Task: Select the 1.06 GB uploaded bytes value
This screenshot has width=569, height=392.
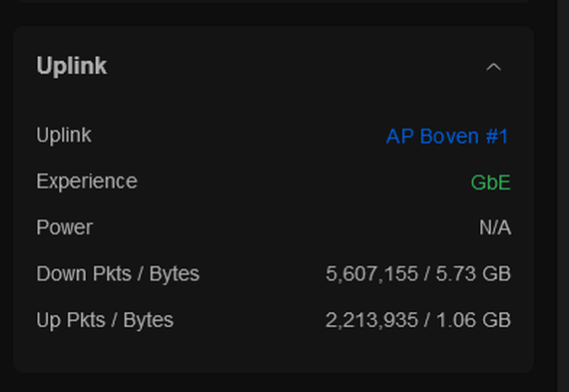Action: [x=473, y=320]
